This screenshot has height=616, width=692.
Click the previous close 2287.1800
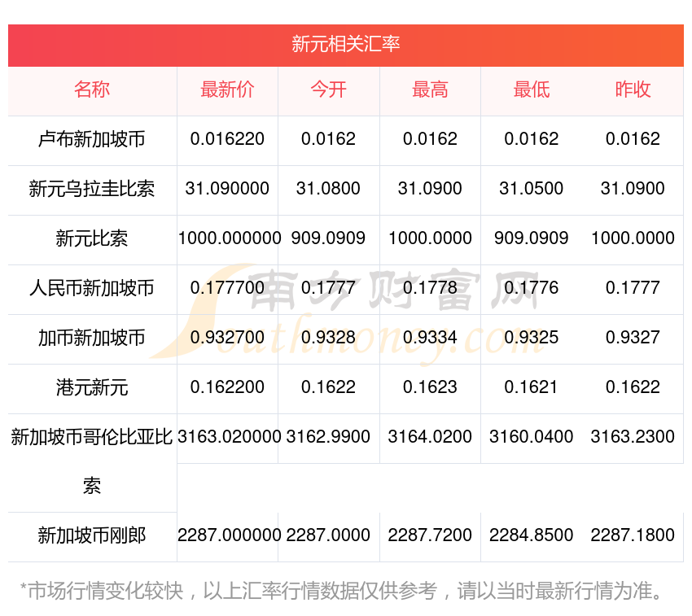[x=633, y=535]
